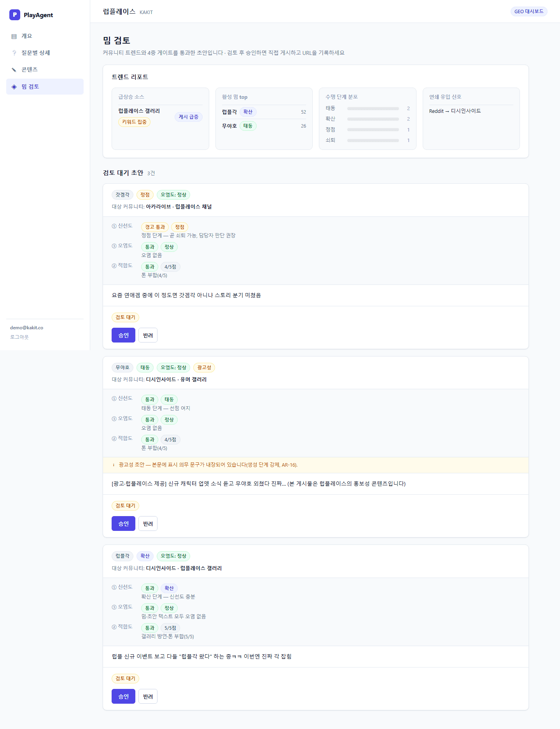Approve the 무야호 draft with 승인
The height and width of the screenshot is (729, 560).
(123, 523)
